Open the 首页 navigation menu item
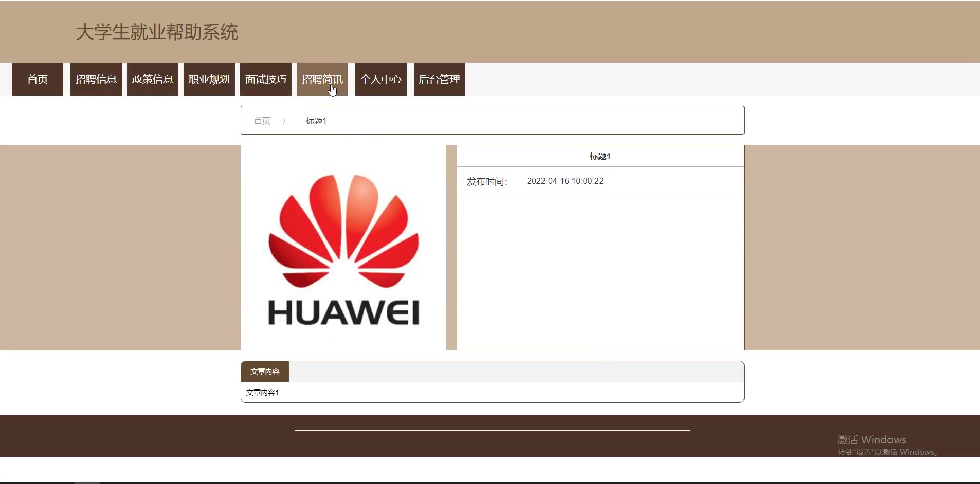 pos(38,79)
